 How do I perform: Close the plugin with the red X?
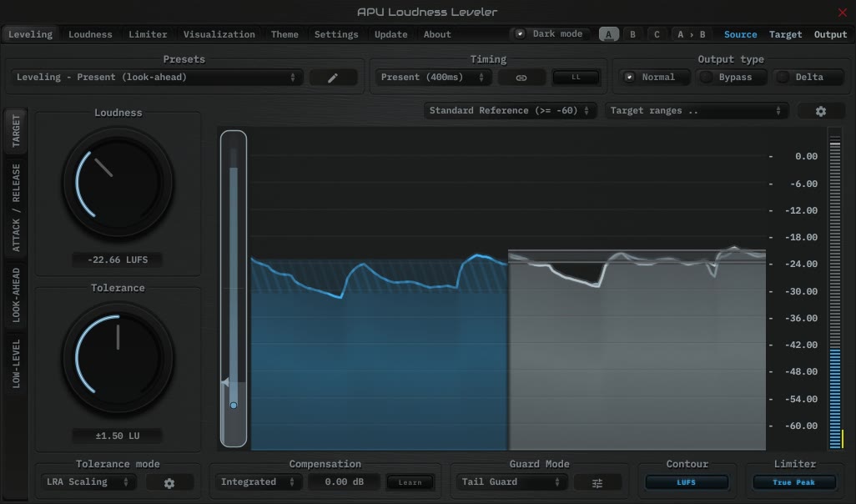tap(843, 12)
